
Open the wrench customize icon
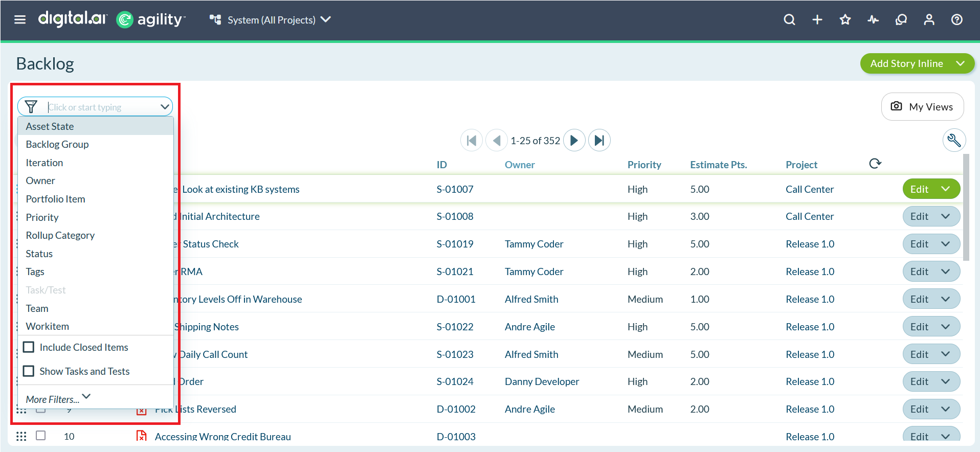[x=954, y=140]
